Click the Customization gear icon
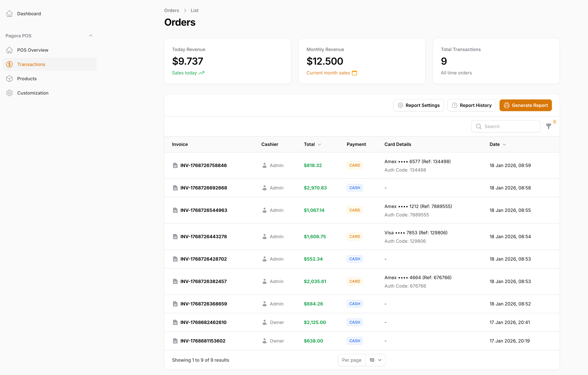This screenshot has height=375, width=588. (9, 93)
